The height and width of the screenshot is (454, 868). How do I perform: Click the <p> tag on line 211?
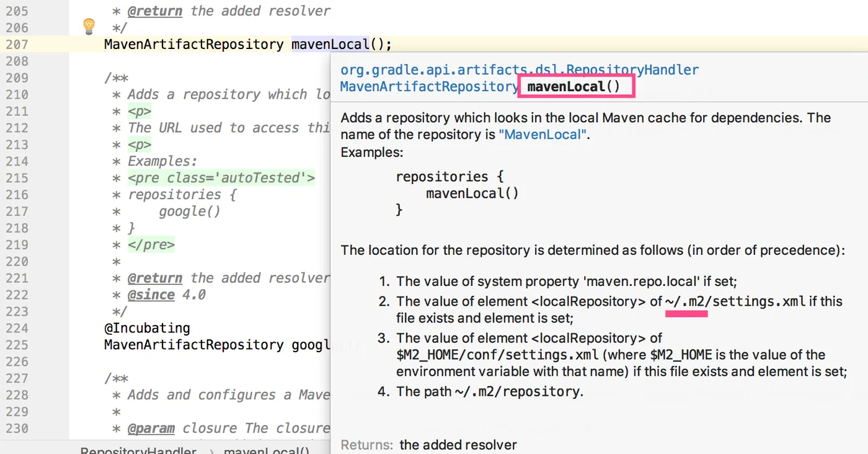point(139,111)
